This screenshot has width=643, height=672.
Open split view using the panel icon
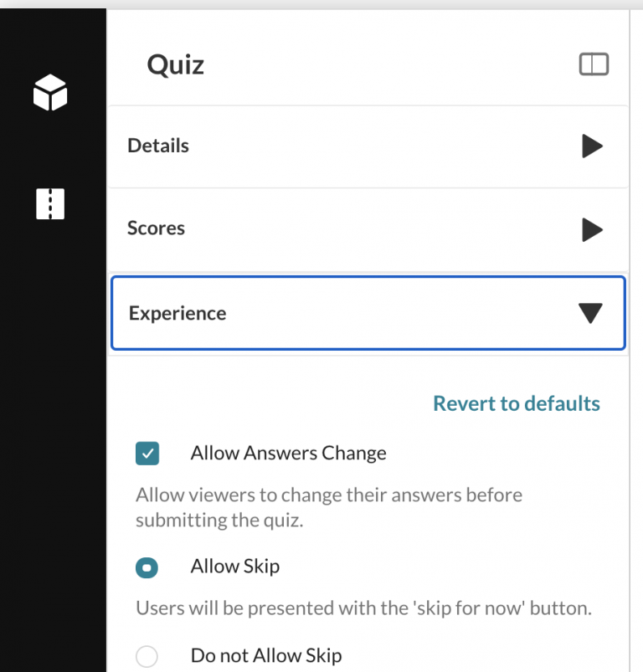coord(593,64)
